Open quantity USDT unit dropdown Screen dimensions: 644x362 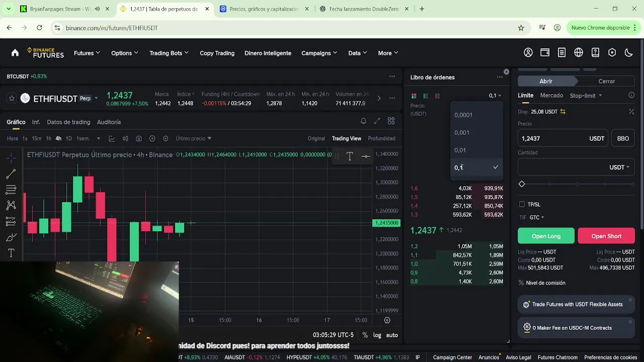pyautogui.click(x=619, y=167)
